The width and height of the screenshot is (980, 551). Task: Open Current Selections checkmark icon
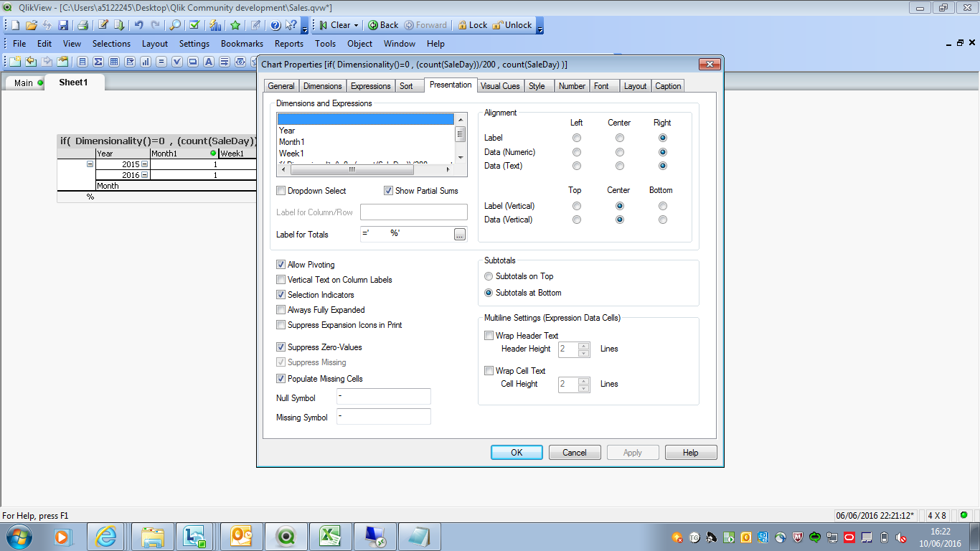[x=194, y=25]
